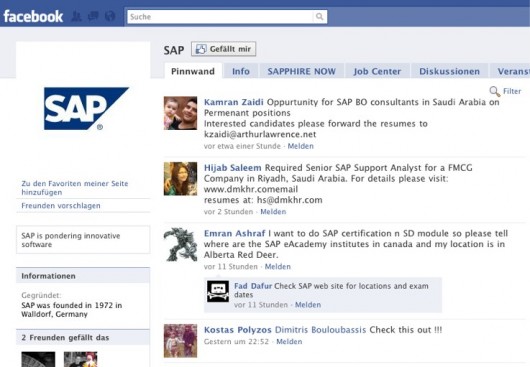
Task: Click Melden under Kostas Polyzos's post
Action: tap(289, 342)
